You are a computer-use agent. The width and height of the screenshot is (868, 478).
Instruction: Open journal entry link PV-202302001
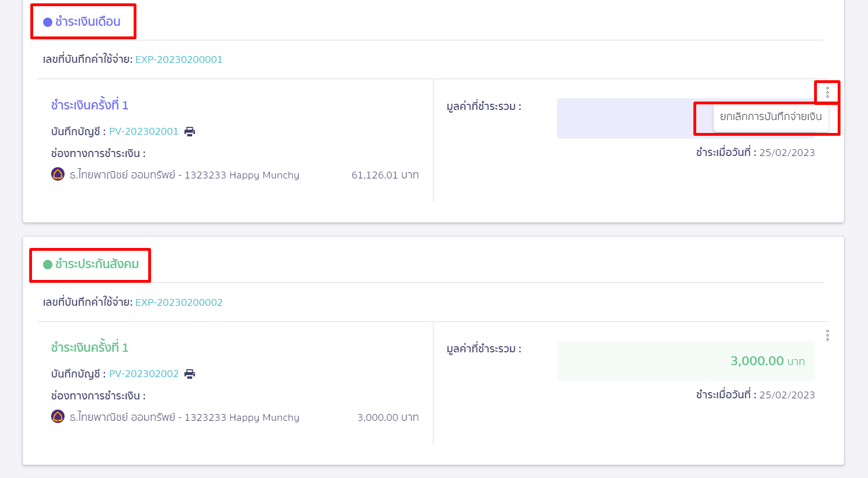coord(144,131)
